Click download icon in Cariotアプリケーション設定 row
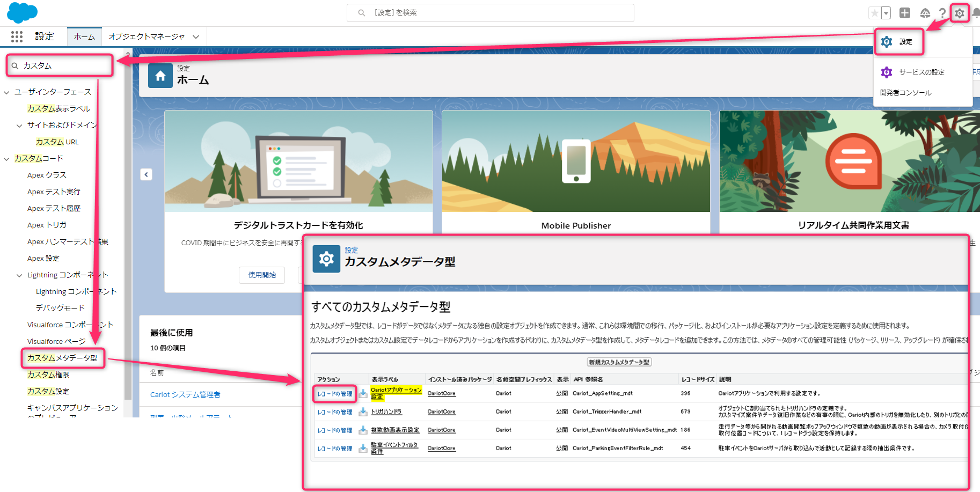The height and width of the screenshot is (492, 980). point(363,394)
